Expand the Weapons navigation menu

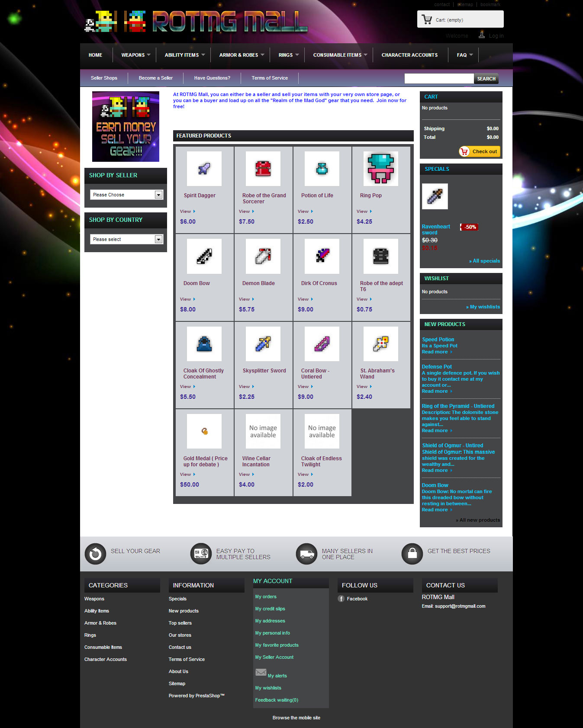point(135,55)
